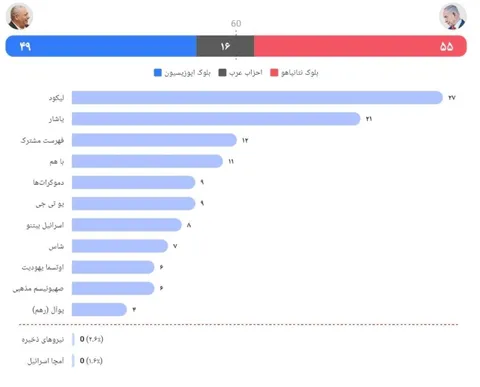Click the اسرائیل بیتنو bar with ۸ seats
Viewport: 480px width, 387px height.
point(127,225)
